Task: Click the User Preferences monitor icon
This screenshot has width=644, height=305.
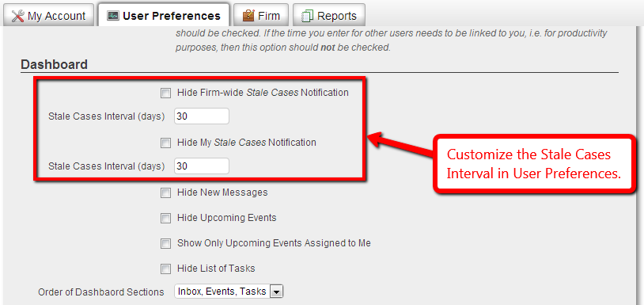Action: (112, 16)
